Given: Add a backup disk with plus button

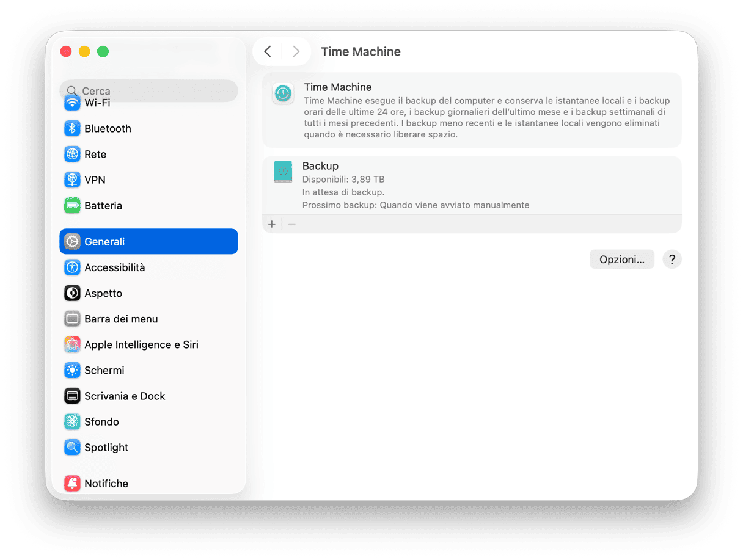Looking at the screenshot, I should (x=272, y=224).
